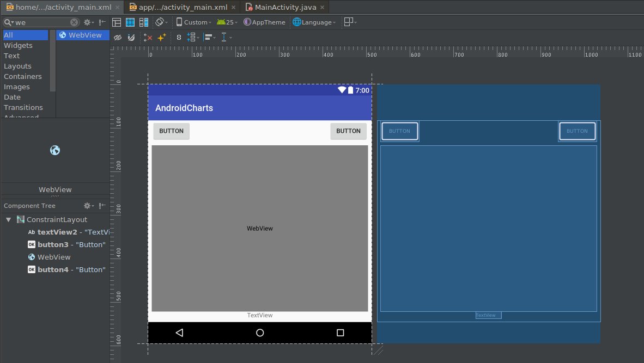
Task: Clear the palette search field text
Action: click(x=74, y=22)
